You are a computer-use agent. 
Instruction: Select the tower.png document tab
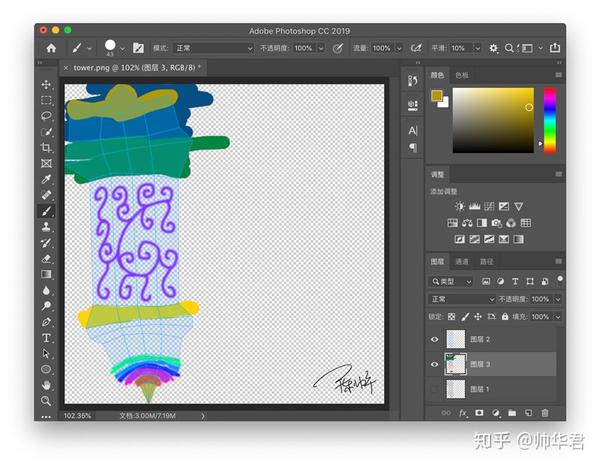(134, 68)
